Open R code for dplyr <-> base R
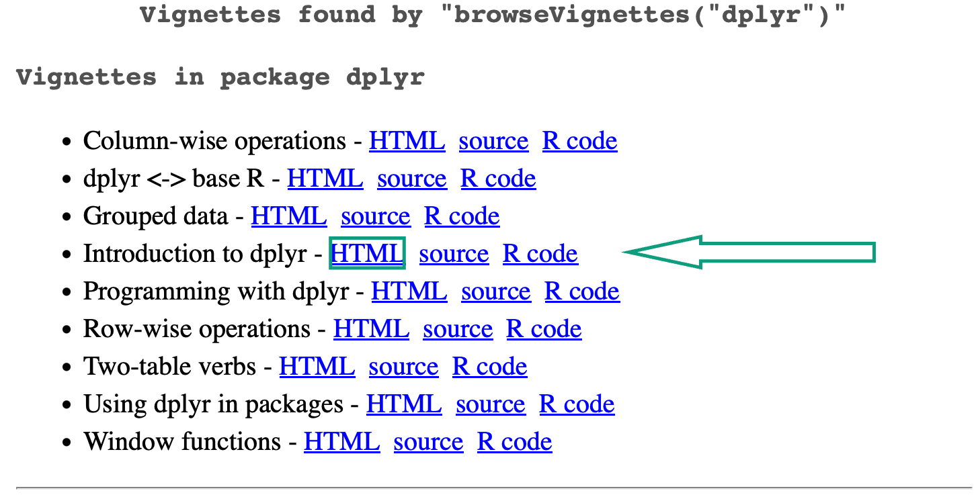 pyautogui.click(x=498, y=179)
